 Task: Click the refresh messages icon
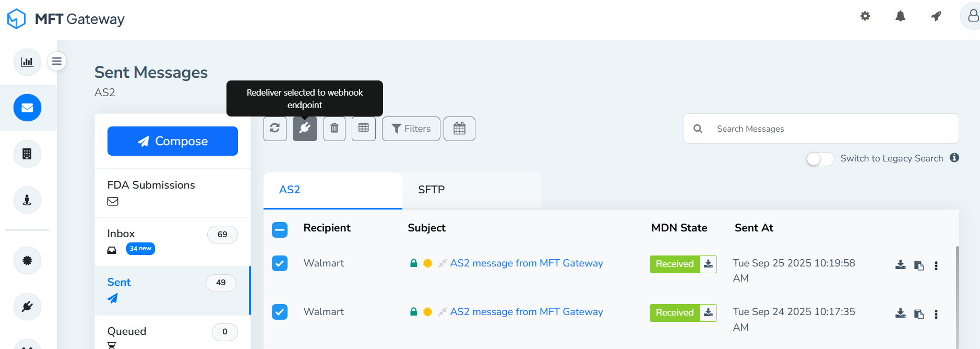pyautogui.click(x=275, y=129)
